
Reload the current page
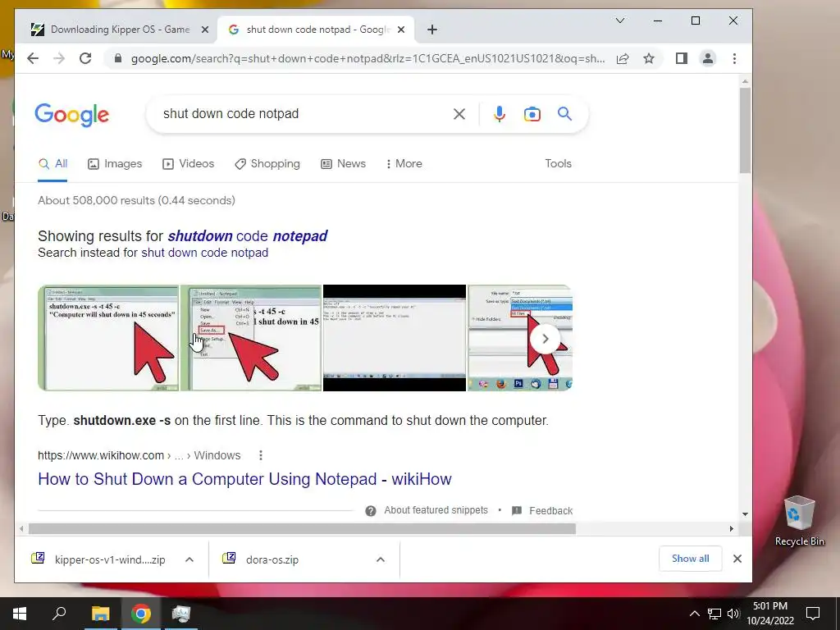click(x=85, y=58)
